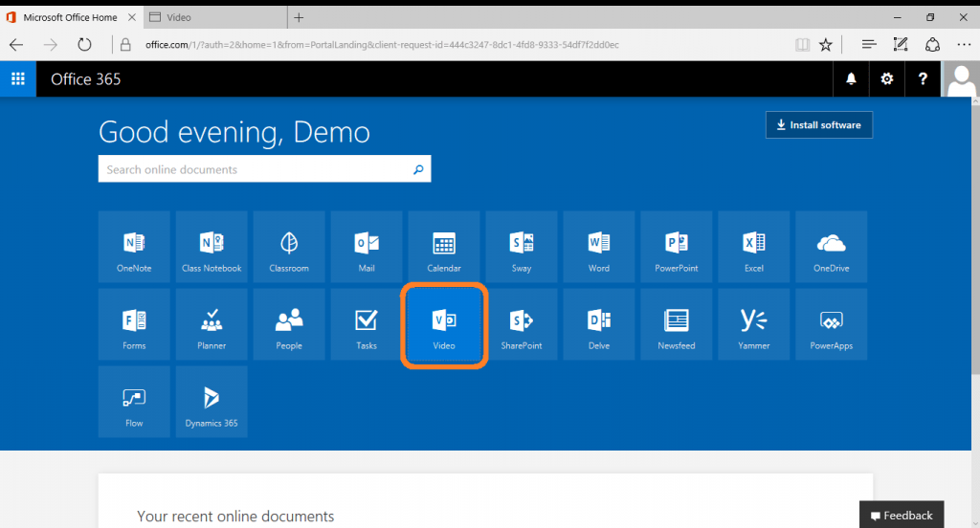Toggle reading view in the browser
Viewport: 980px width, 528px height.
803,44
